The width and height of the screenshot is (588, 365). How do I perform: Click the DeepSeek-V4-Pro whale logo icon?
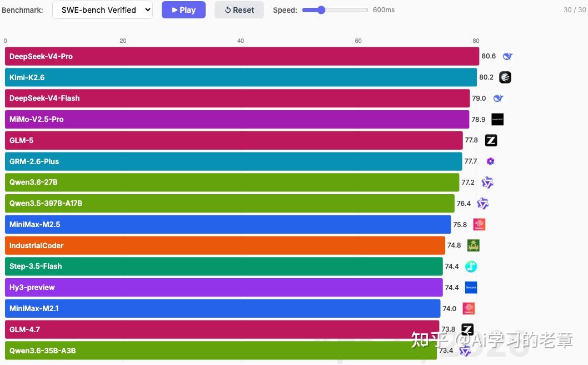(507, 56)
